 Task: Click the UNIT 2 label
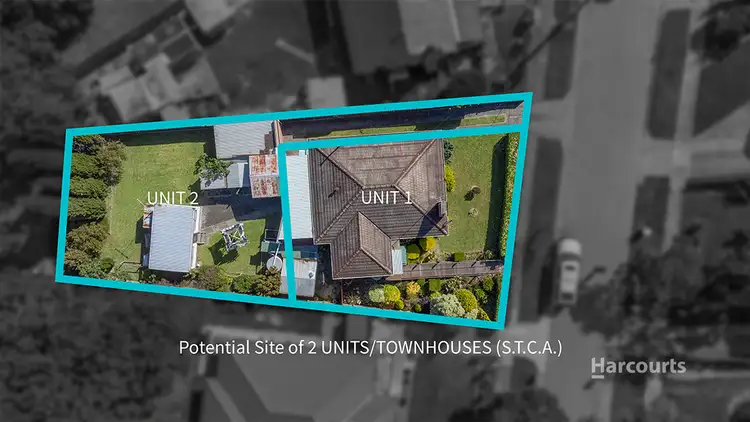pos(172,198)
